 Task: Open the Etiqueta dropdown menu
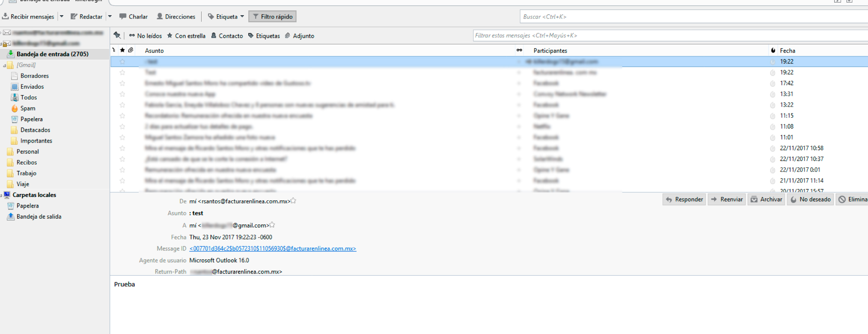226,16
